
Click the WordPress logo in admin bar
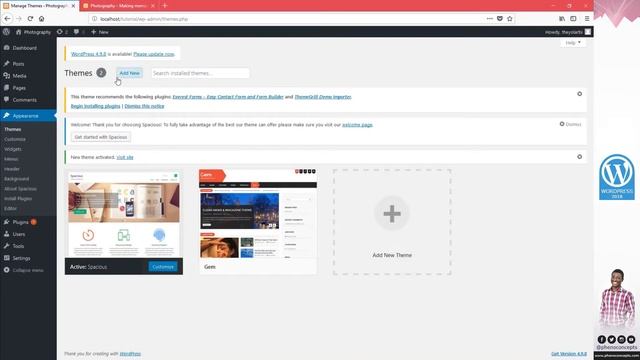pyautogui.click(x=6, y=32)
